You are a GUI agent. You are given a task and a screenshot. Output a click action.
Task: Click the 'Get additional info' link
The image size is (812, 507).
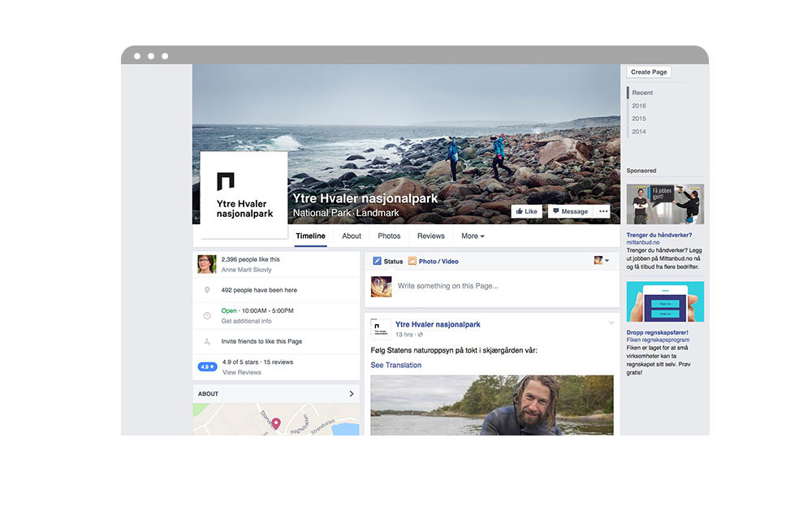tap(247, 321)
